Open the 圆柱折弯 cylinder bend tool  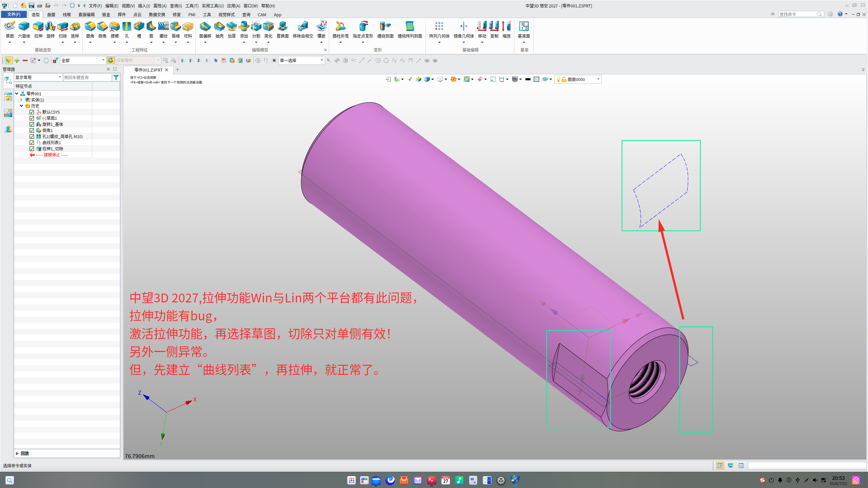point(341,30)
